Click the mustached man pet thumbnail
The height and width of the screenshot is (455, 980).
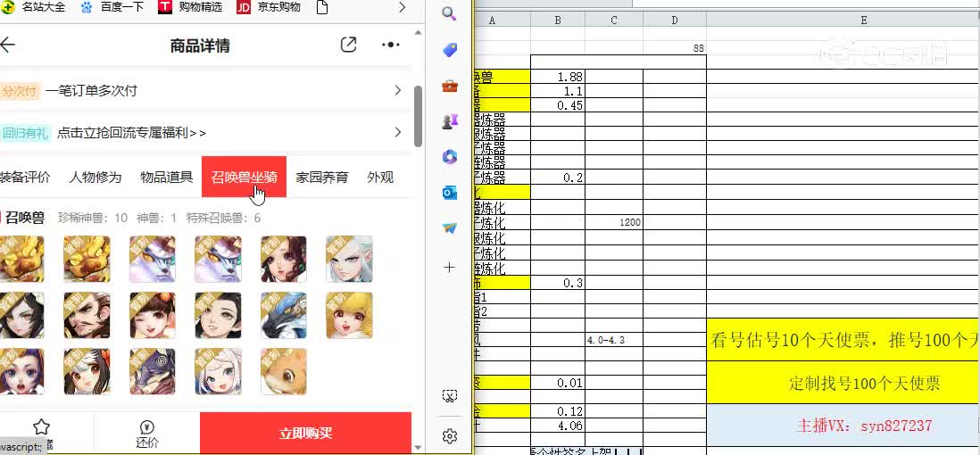point(87,315)
